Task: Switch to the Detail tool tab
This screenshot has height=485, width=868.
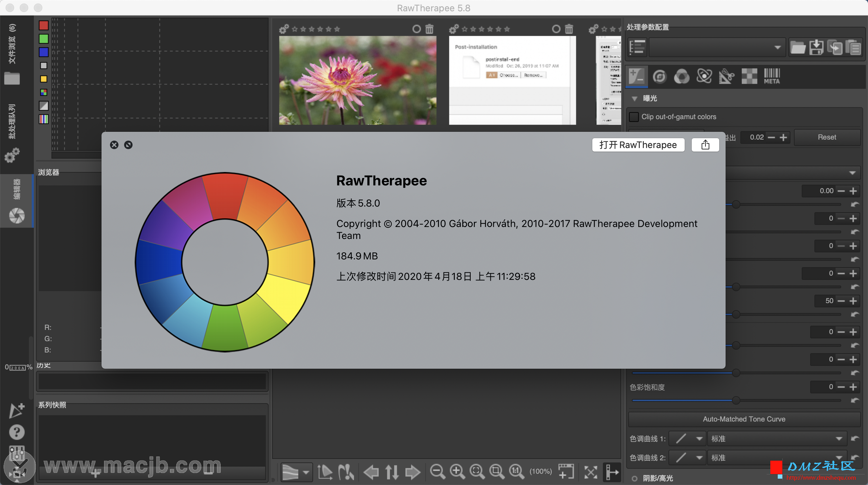Action: (659, 76)
